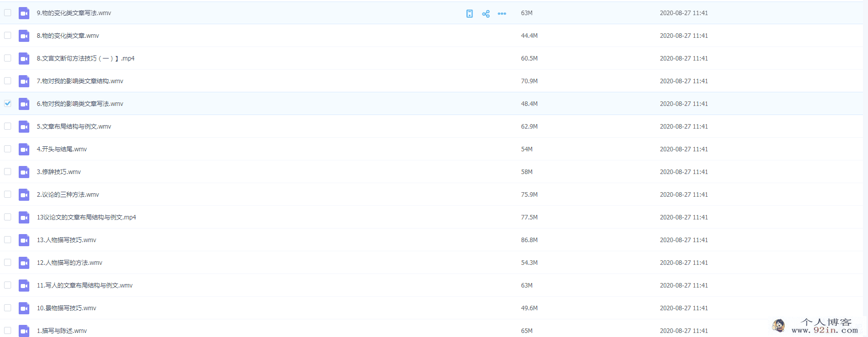This screenshot has width=868, height=337.
Task: Click the 75.9M file size value
Action: pyautogui.click(x=529, y=195)
